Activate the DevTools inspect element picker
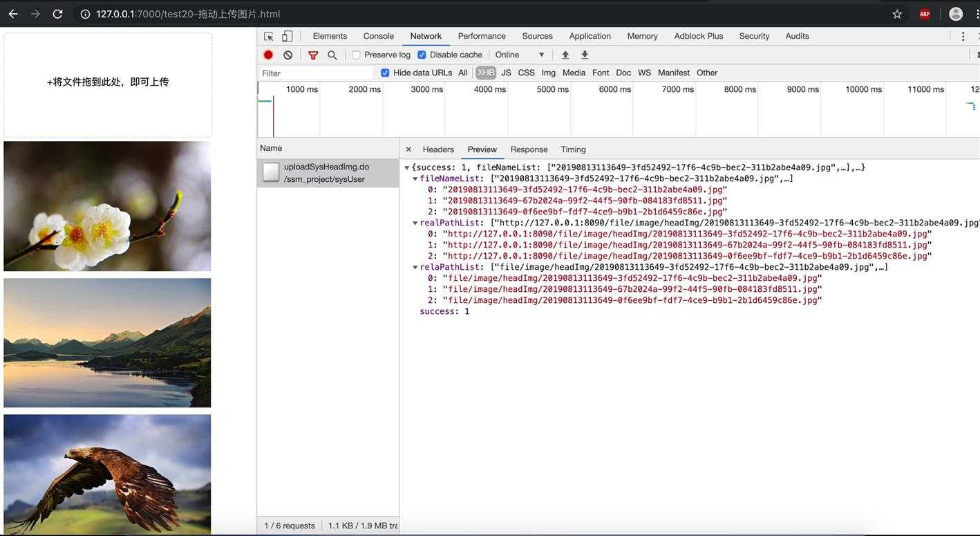The height and width of the screenshot is (536, 980). point(269,36)
